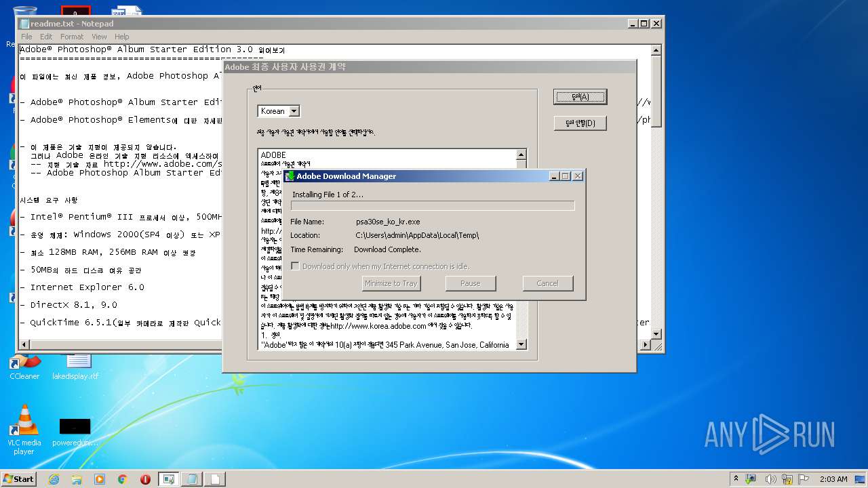Click the www.korea.adobe.com link text
The width and height of the screenshot is (868, 488).
point(377,326)
